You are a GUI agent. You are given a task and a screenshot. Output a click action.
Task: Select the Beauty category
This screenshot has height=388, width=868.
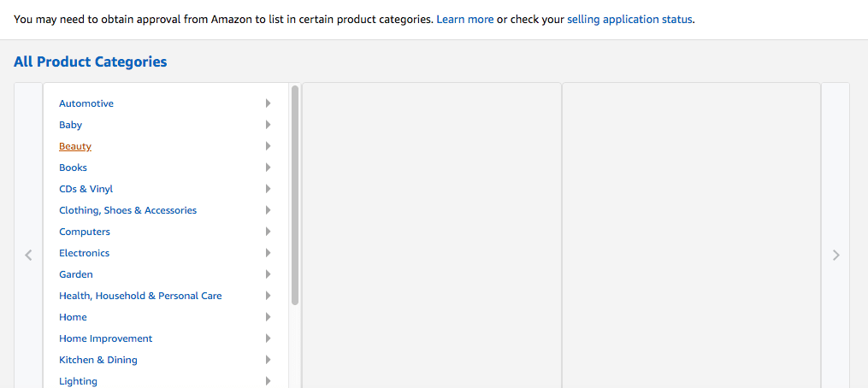click(75, 146)
